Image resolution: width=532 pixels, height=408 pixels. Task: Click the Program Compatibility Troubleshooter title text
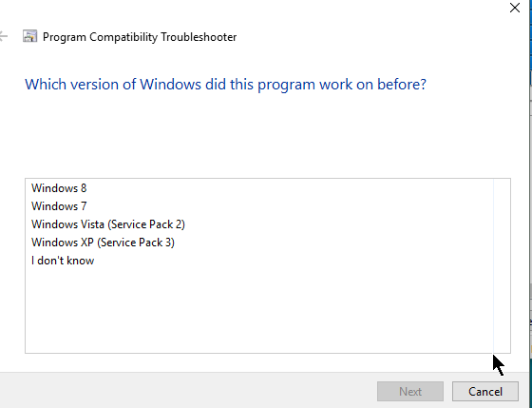(x=140, y=37)
